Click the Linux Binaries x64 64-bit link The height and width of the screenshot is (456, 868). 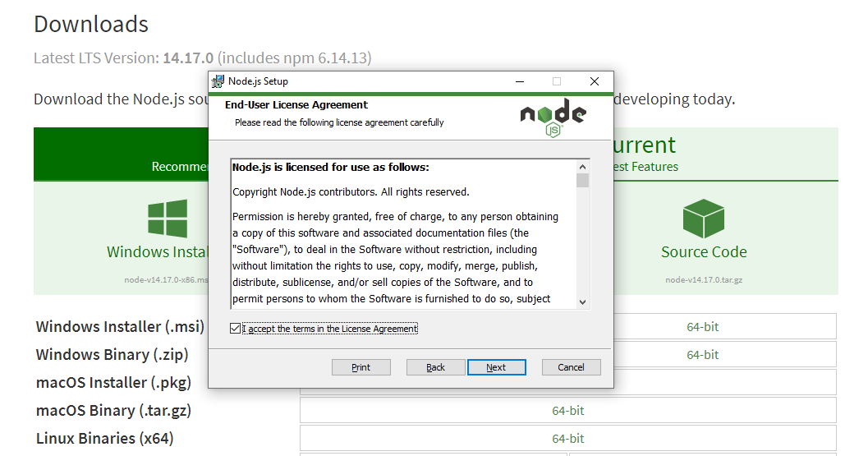coord(568,438)
